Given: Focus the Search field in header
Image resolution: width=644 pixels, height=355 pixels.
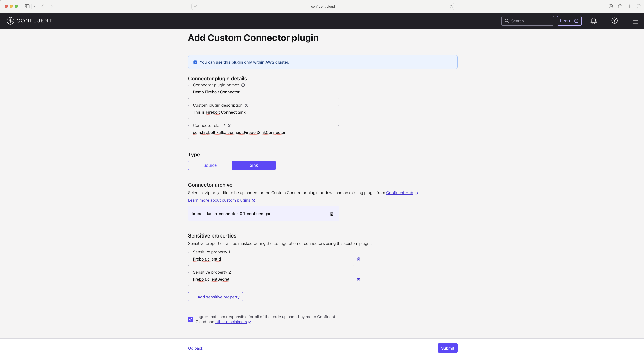Looking at the screenshot, I should pyautogui.click(x=527, y=21).
